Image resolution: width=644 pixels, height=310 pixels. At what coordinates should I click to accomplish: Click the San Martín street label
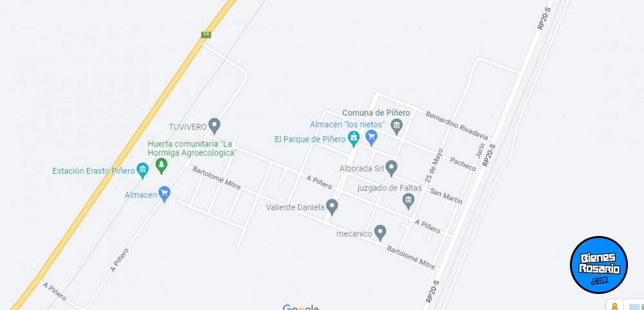click(446, 196)
